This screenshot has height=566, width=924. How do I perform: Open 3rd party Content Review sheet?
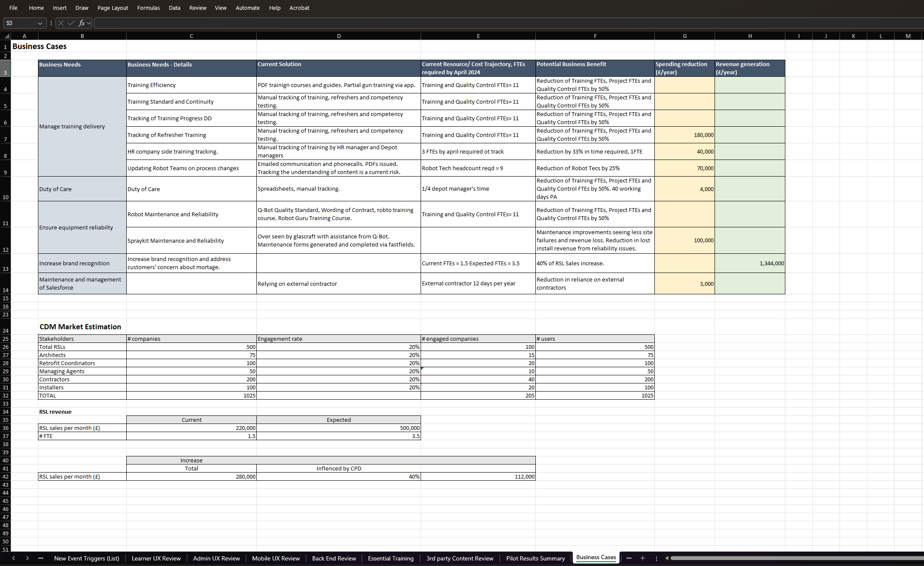pyautogui.click(x=460, y=558)
